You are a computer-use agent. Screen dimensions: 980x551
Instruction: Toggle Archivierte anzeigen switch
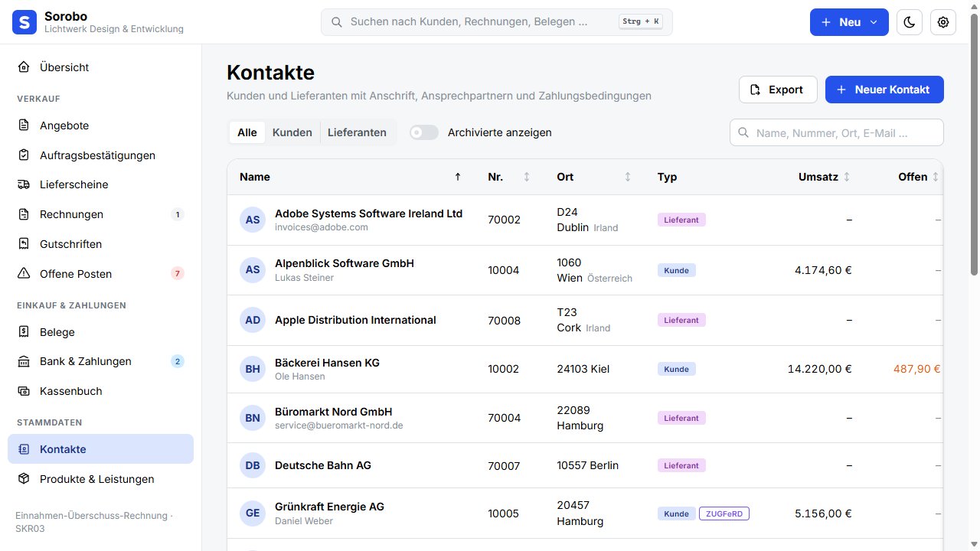[424, 132]
